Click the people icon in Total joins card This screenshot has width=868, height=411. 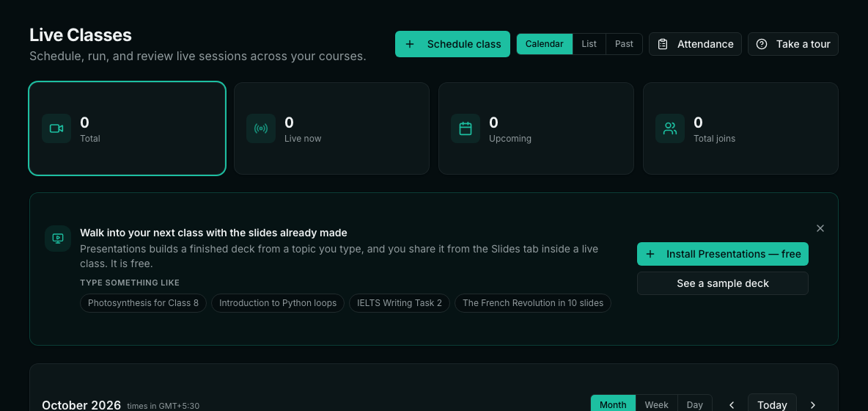[670, 128]
